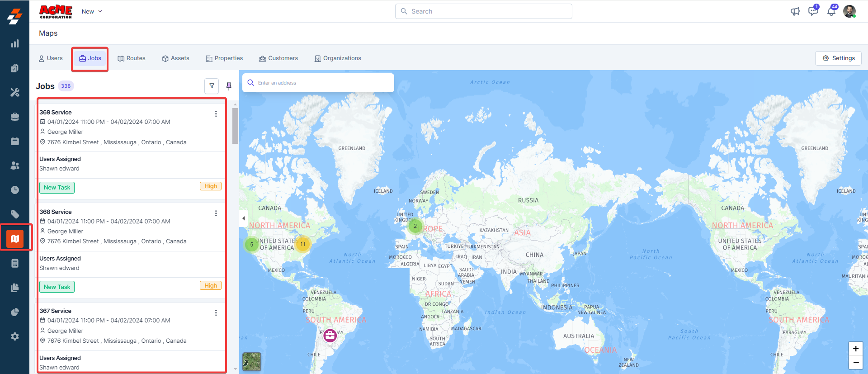Click the green cluster marker showing 5
Screen dimensions: 868x374
click(252, 245)
